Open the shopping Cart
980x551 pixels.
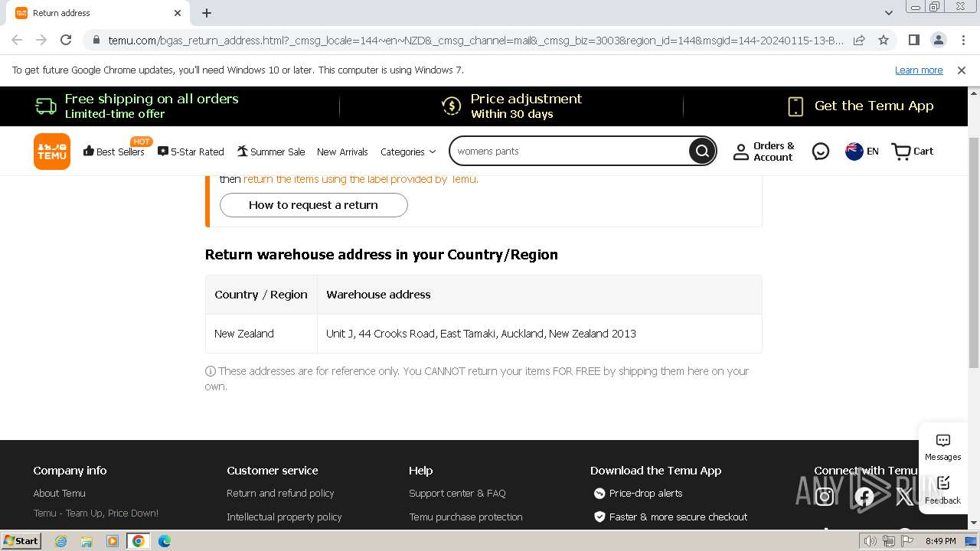pos(913,152)
